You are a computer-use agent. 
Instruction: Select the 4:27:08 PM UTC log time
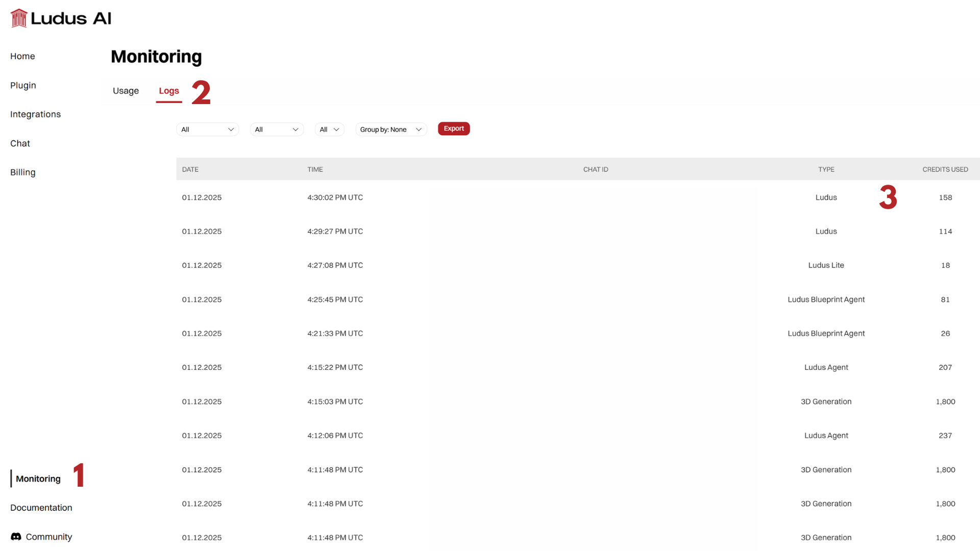pyautogui.click(x=335, y=265)
